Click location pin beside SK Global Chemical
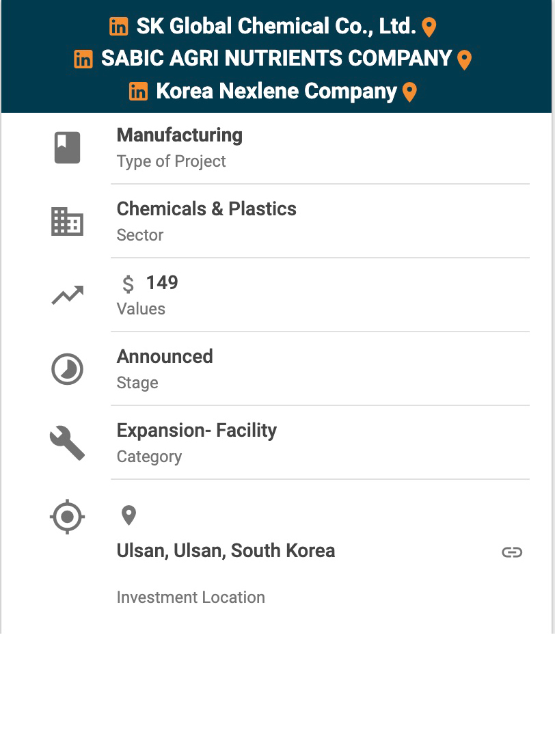This screenshot has width=555, height=756. click(429, 27)
